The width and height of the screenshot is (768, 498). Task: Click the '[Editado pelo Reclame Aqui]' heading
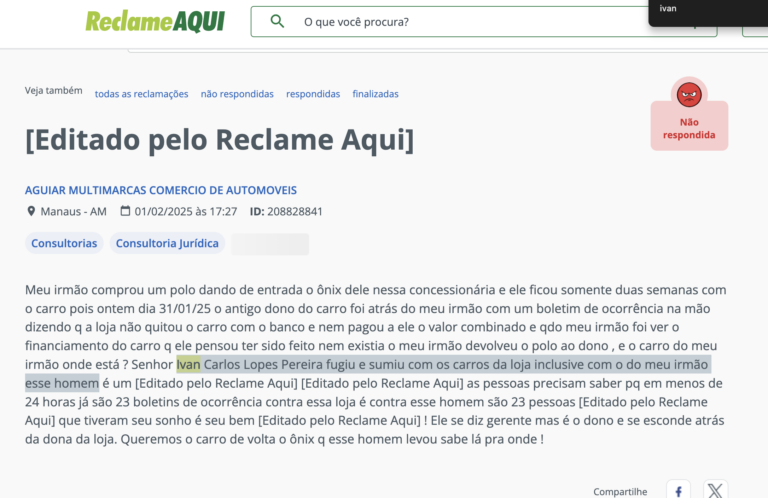coord(219,140)
